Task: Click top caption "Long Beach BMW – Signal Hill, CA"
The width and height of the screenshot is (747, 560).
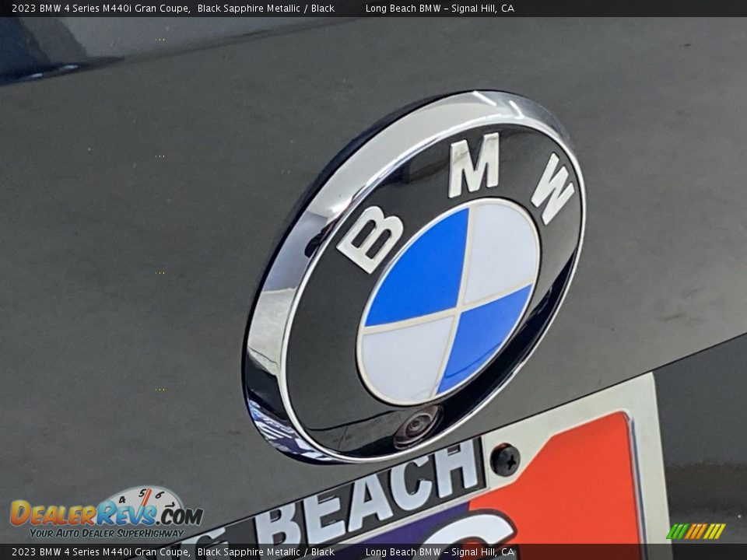Action: 440,8
